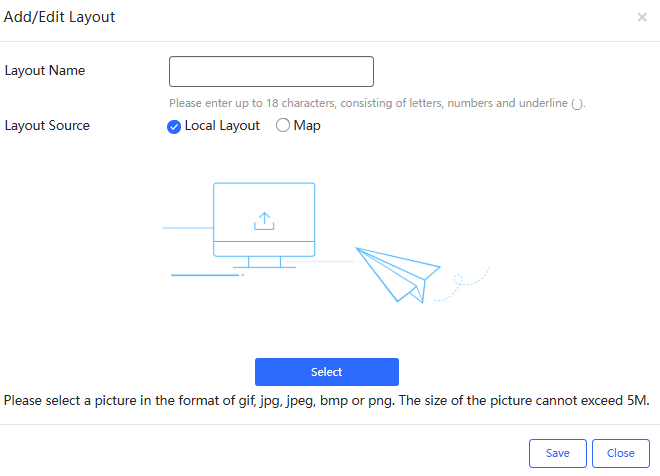Click the dotted trail behind the paper airplane

click(468, 281)
